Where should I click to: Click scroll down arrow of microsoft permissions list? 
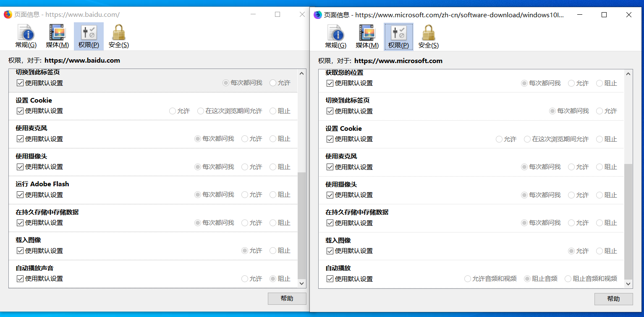628,284
